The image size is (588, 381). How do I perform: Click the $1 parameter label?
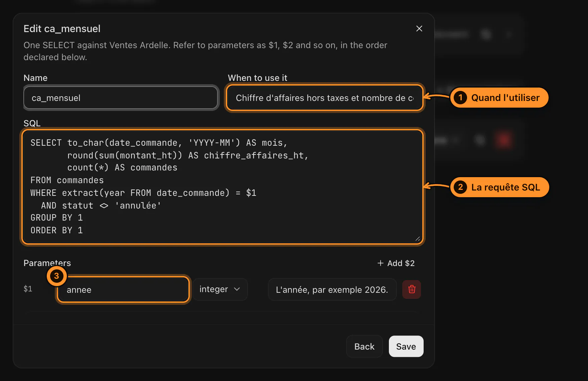click(28, 289)
